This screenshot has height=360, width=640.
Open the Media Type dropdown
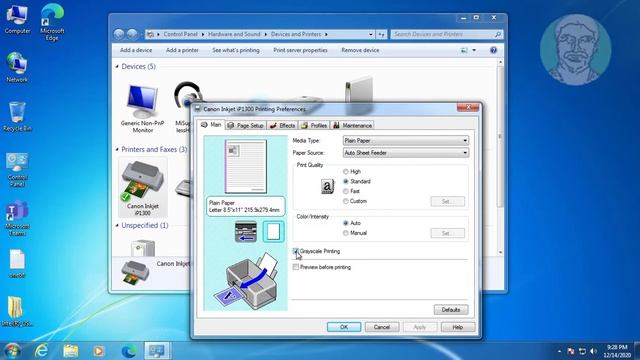(406, 140)
